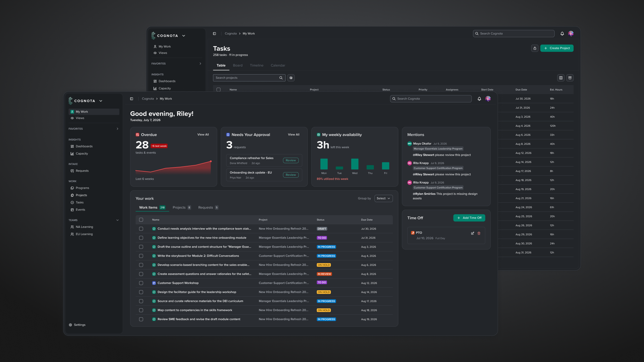This screenshot has width=644, height=362.
Task: Expand the Favorites section in the front window
Action: pos(117,129)
